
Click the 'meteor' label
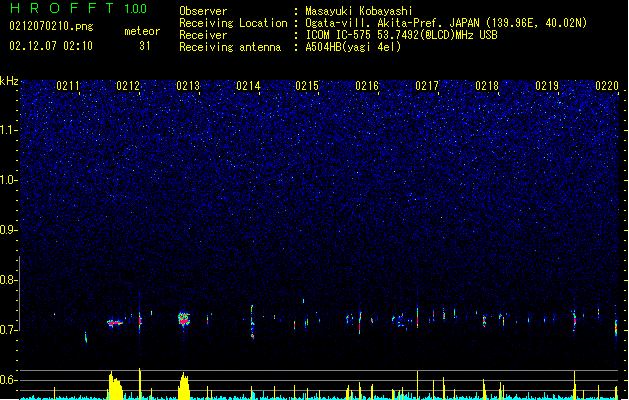coord(142,31)
